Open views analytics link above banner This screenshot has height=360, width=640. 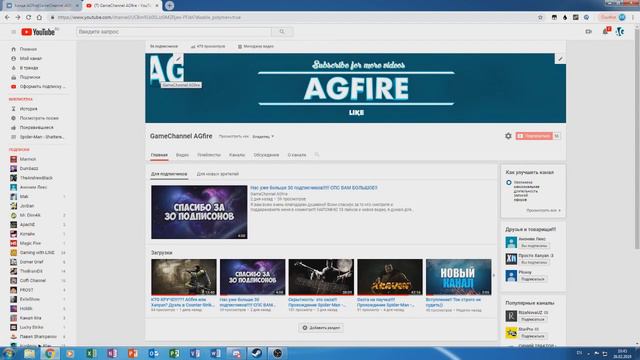coord(208,47)
